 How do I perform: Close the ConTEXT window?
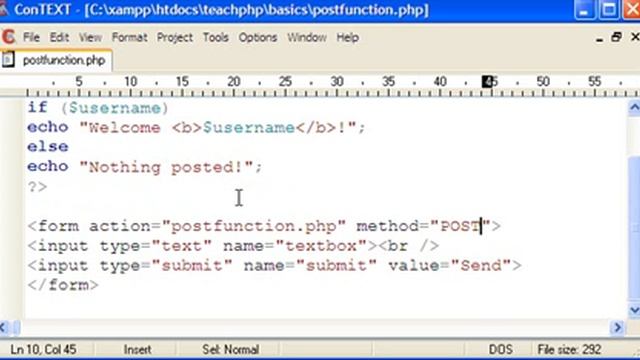[x=632, y=10]
